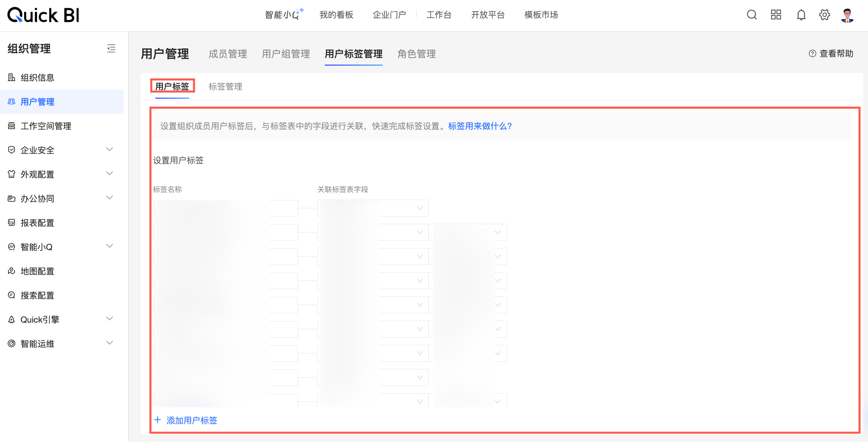Switch to 角色管理 tab
The width and height of the screenshot is (868, 442).
coord(416,54)
